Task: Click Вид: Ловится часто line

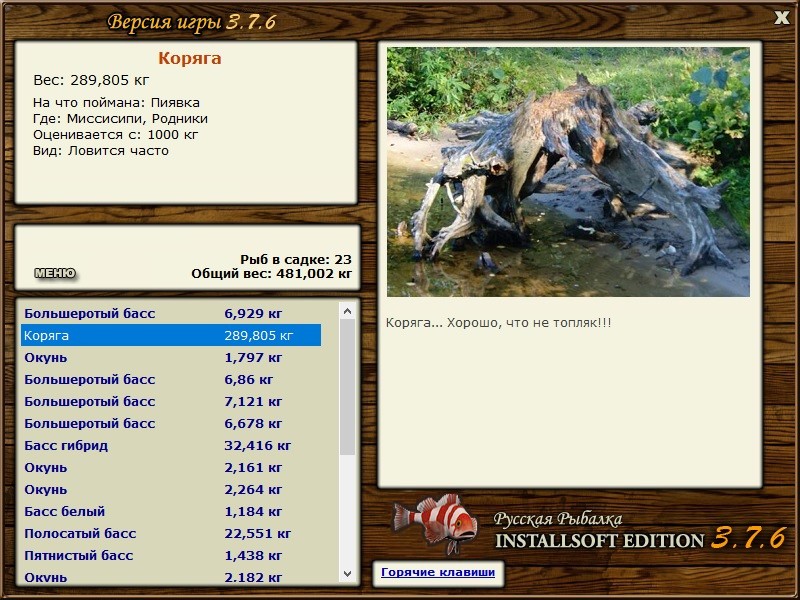Action: point(101,151)
